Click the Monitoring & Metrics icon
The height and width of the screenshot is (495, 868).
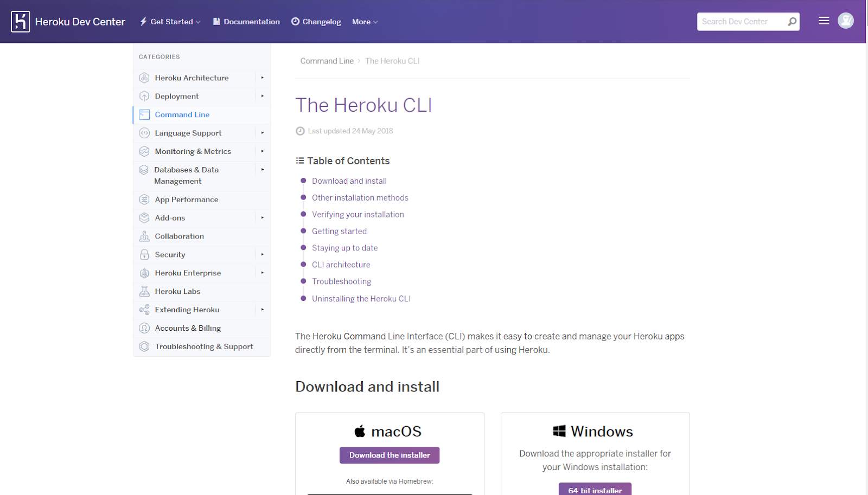tap(144, 151)
